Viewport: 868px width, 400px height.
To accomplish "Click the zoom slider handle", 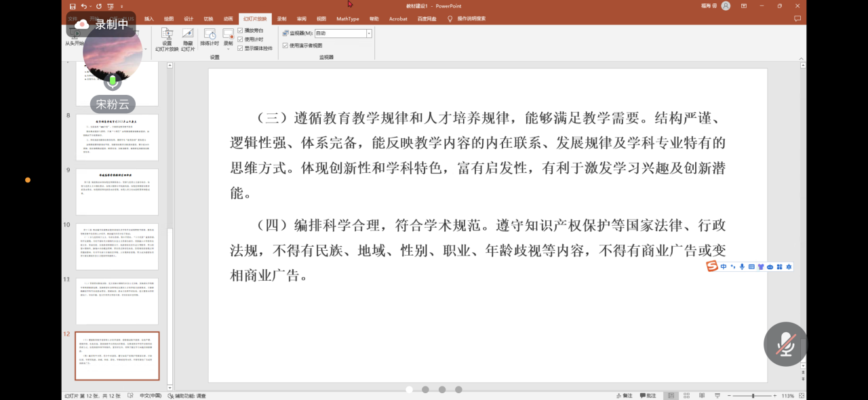I will click(x=753, y=395).
